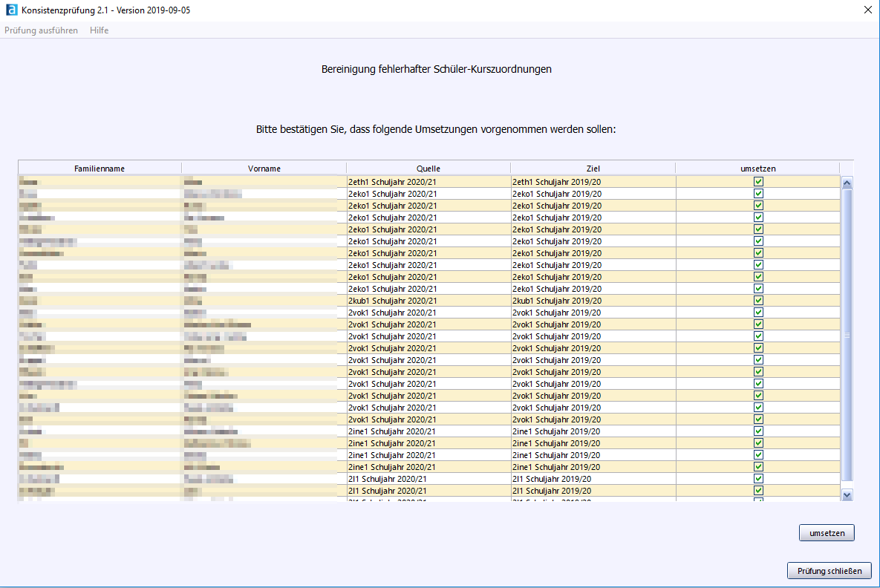The image size is (880, 588).
Task: Click the vertical scrollbar thumb of the table
Action: coord(847,335)
